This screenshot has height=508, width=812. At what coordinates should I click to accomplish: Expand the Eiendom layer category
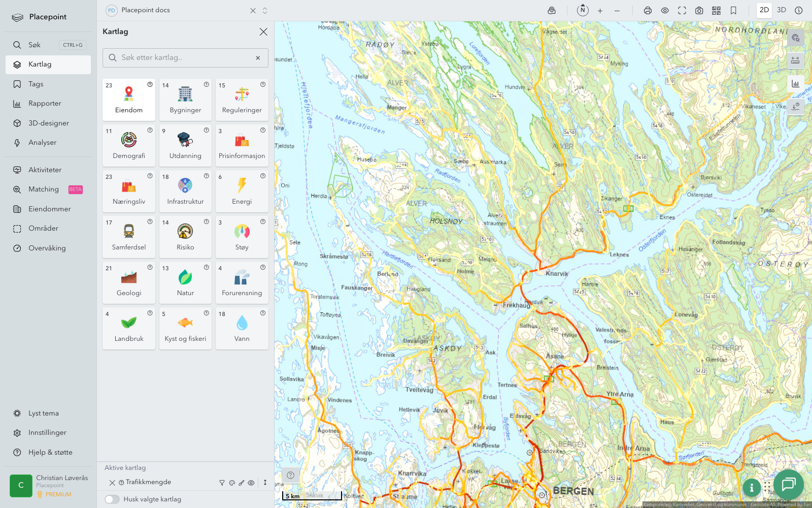pos(129,100)
